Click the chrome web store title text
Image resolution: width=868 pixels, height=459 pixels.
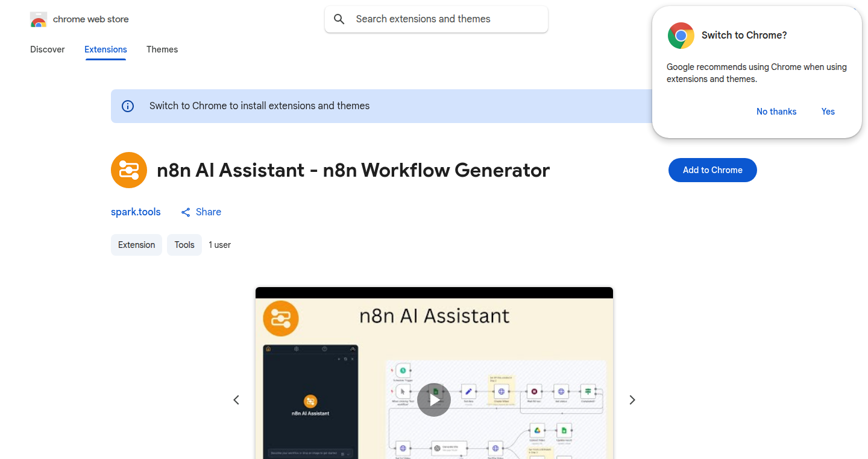pos(91,19)
